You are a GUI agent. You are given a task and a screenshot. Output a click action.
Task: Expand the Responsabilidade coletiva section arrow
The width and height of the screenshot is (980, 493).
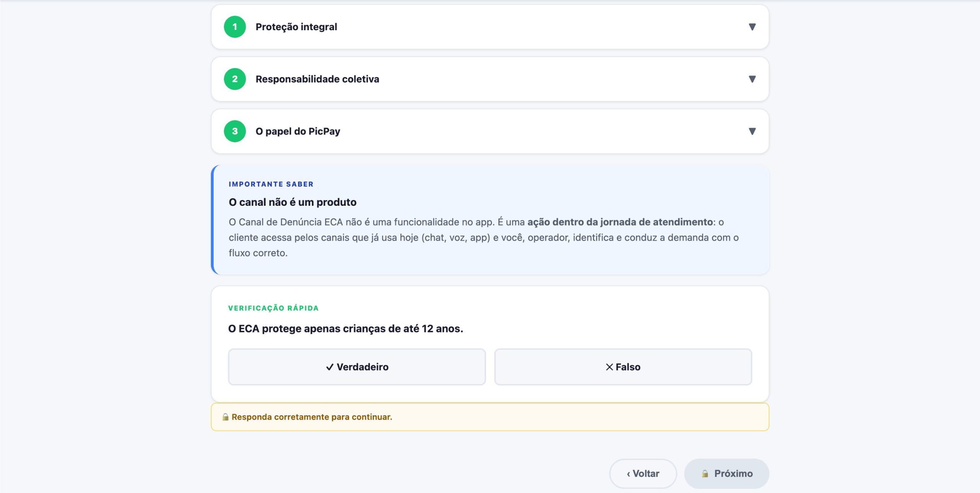752,79
